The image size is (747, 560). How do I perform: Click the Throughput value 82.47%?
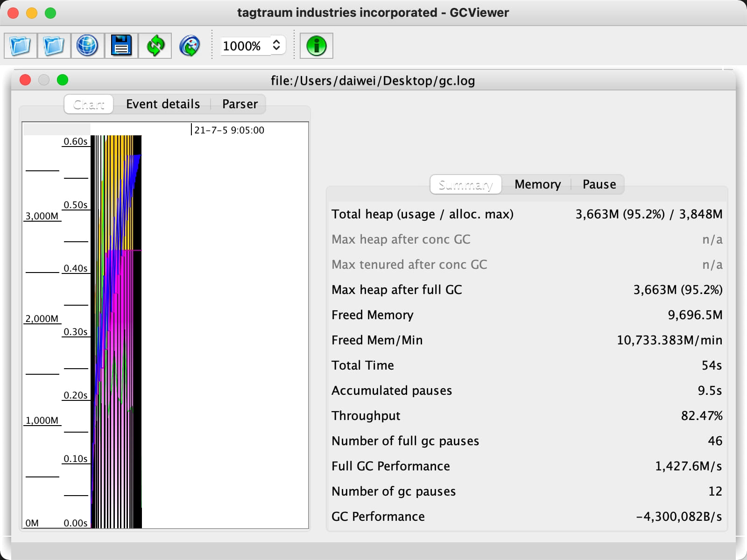click(x=702, y=416)
